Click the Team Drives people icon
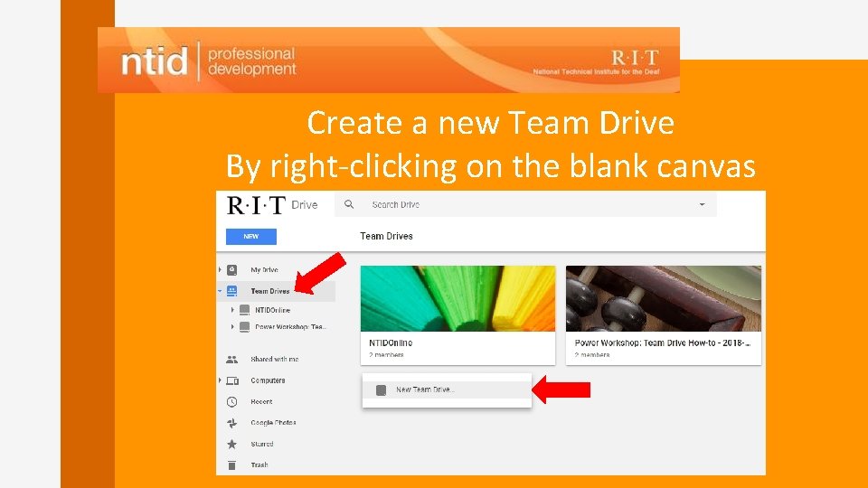This screenshot has width=868, height=488. [232, 291]
